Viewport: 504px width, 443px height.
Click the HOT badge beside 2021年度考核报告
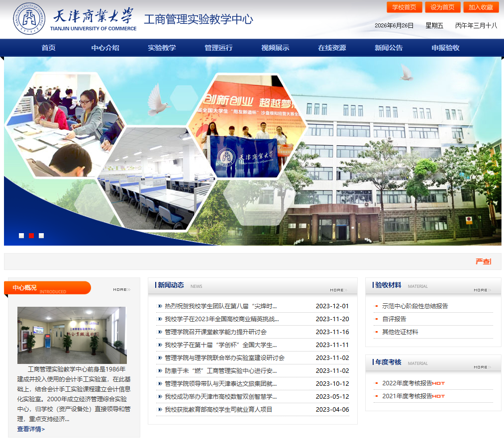(x=438, y=396)
